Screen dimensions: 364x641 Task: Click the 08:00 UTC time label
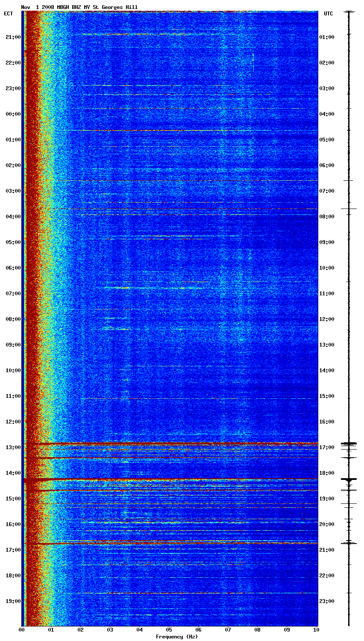[327, 217]
